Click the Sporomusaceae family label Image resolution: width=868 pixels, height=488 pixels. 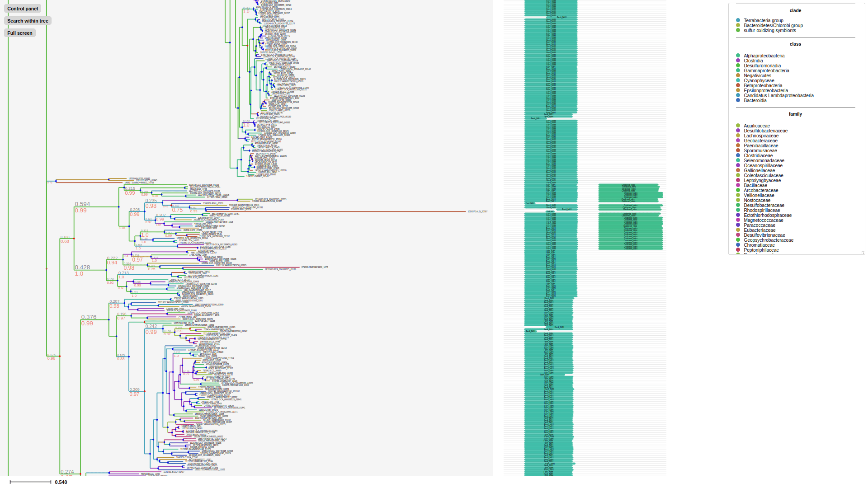(x=760, y=150)
